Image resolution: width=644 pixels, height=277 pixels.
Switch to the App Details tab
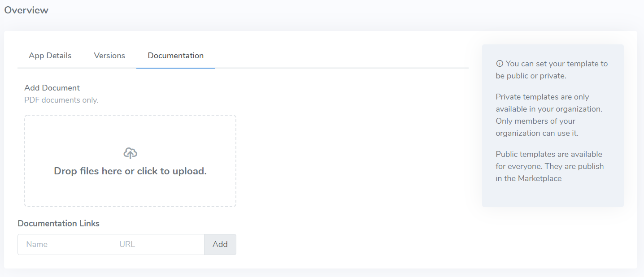coord(50,56)
